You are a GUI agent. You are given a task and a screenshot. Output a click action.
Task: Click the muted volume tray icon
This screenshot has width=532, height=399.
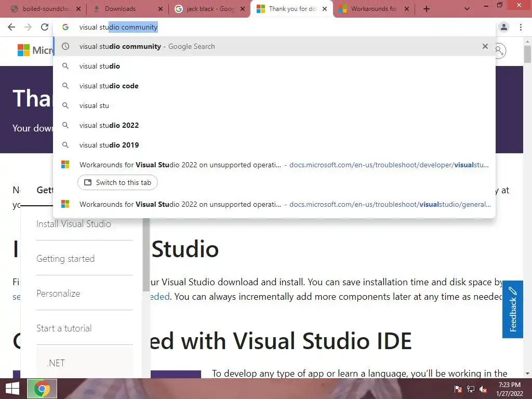pyautogui.click(x=483, y=389)
